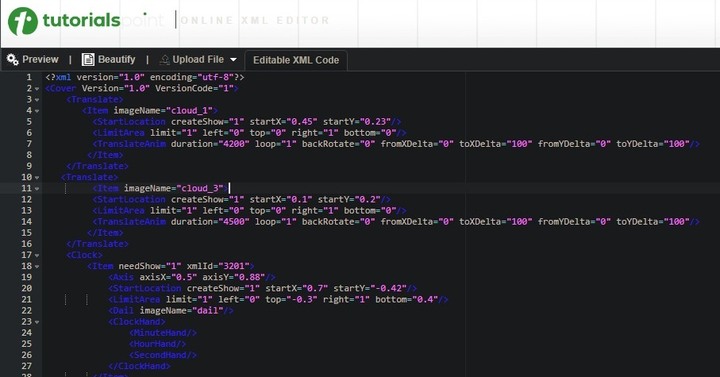This screenshot has width=720, height=377.
Task: Click the axisX="0.5" attribute
Action: [168, 277]
